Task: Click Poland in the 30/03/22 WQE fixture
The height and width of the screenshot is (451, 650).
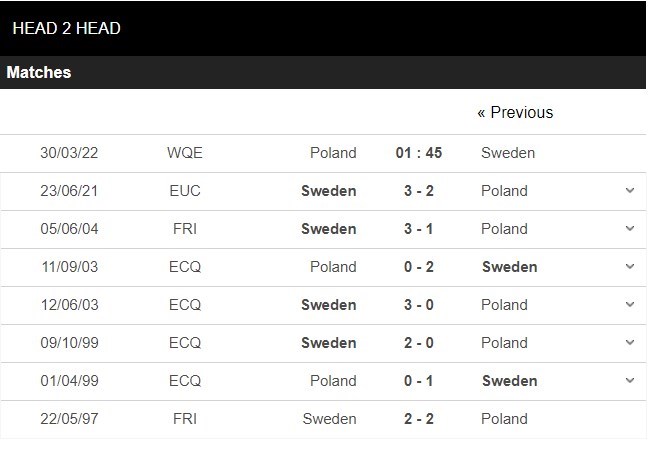Action: pyautogui.click(x=333, y=153)
